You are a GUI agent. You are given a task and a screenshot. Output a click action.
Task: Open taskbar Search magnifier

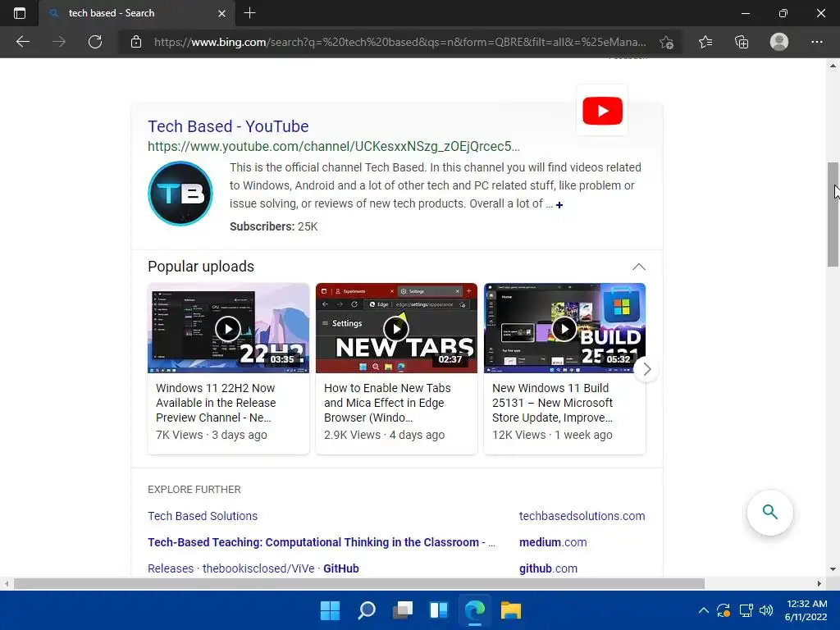coord(367,610)
